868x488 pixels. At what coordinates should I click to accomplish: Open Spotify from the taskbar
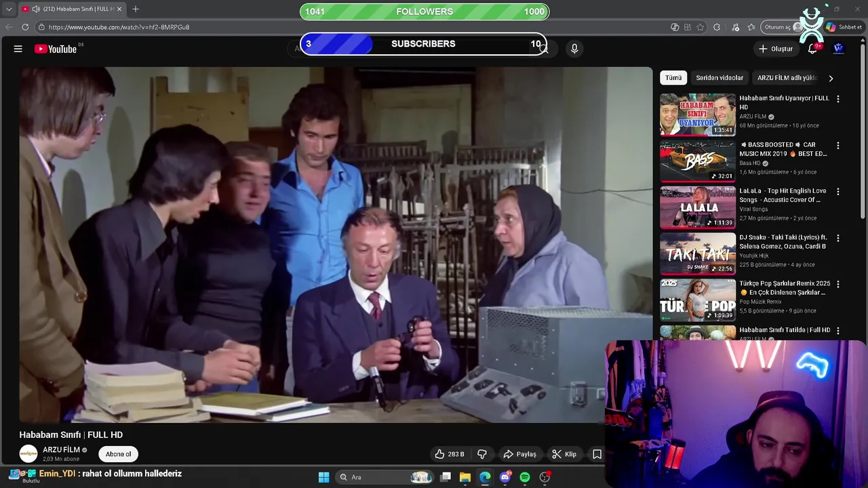525,477
